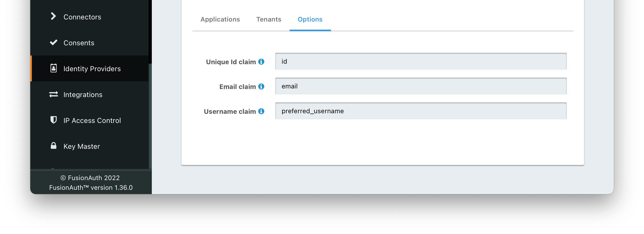Click the Connectors chevron icon
Image resolution: width=644 pixels, height=234 pixels.
pyautogui.click(x=53, y=16)
